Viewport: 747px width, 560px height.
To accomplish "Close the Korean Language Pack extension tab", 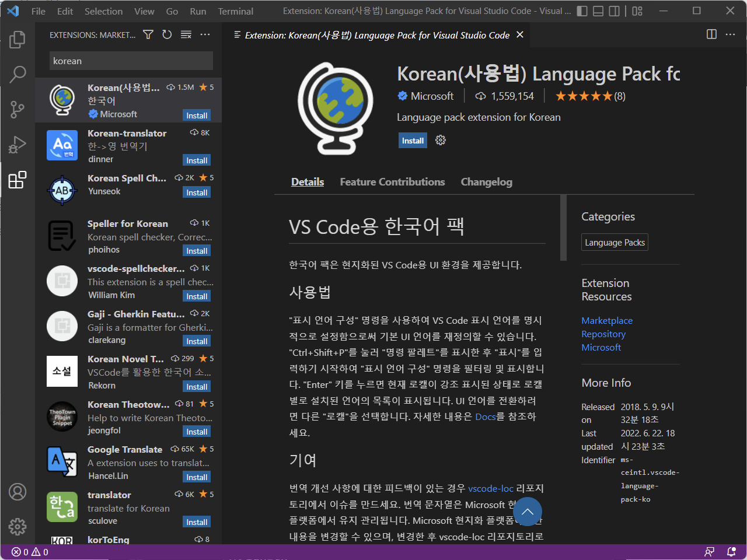I will 520,35.
